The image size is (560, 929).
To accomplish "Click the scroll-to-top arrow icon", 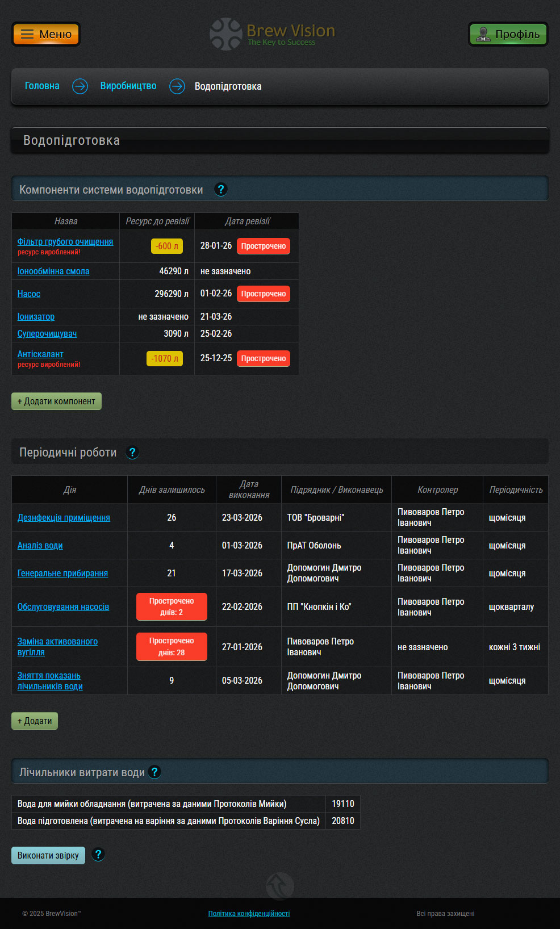I will pos(279,885).
